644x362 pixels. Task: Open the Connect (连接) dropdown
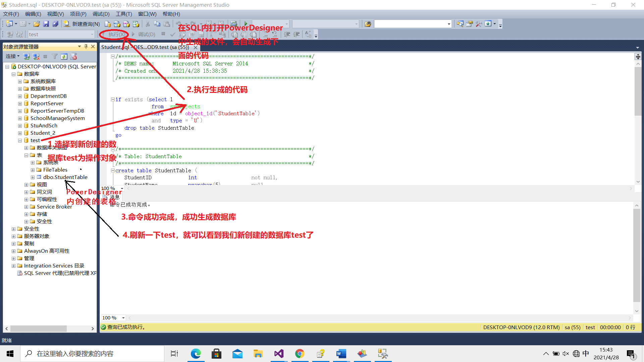(12, 56)
